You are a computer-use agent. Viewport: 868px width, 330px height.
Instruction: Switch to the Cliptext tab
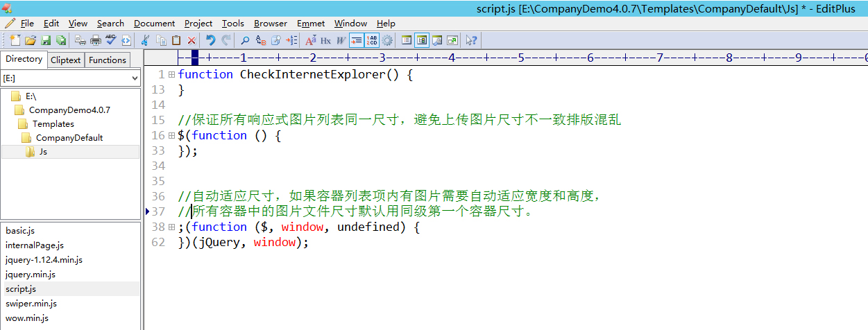(x=66, y=60)
